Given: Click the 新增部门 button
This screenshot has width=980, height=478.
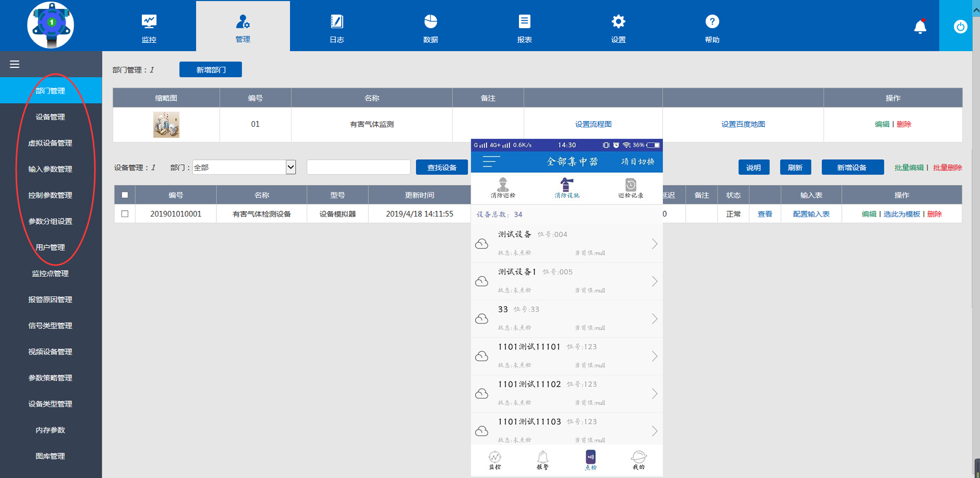Looking at the screenshot, I should (x=211, y=69).
